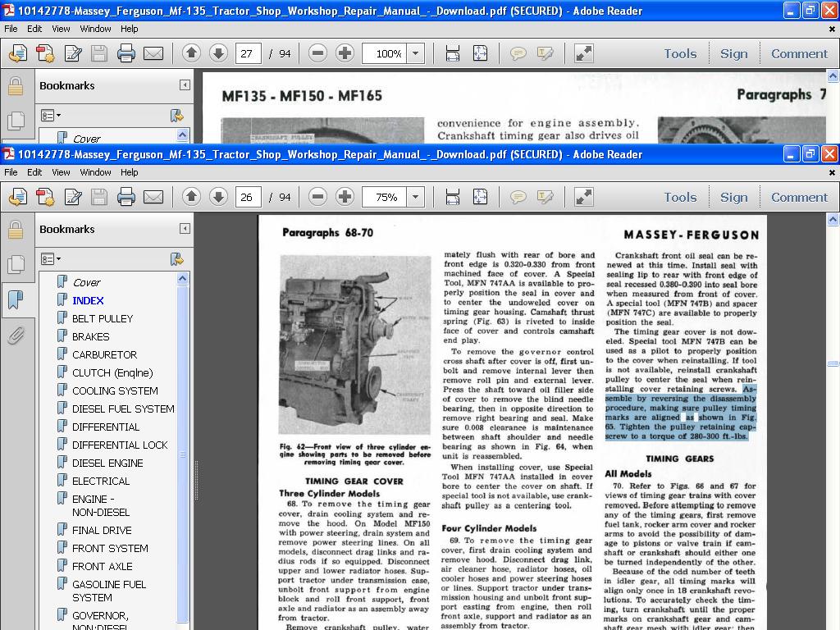Screen dimensions: 840x630
Task: Click the bookmarks list scroll-up arrow in front window
Action: click(182, 279)
